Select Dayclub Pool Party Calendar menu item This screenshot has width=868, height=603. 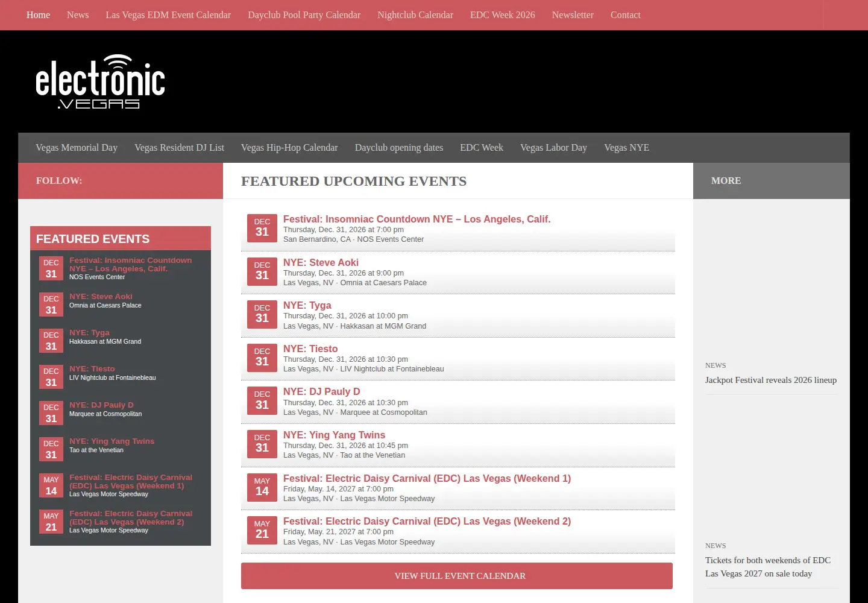pos(304,15)
